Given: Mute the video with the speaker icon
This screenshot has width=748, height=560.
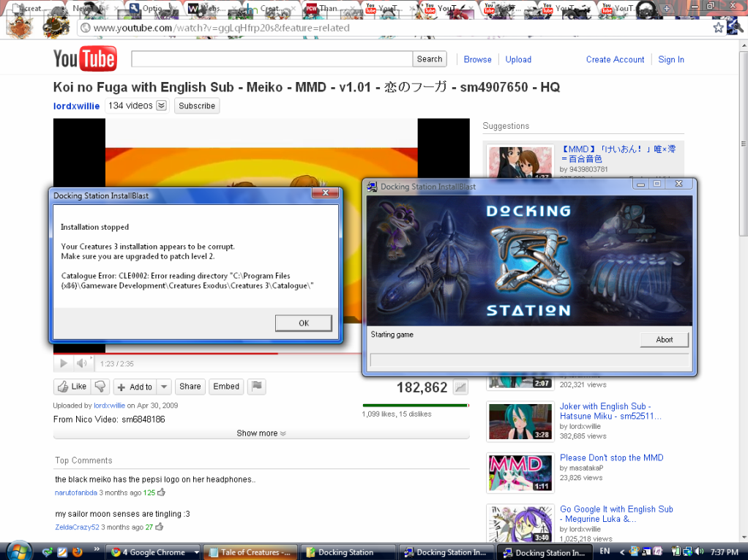Looking at the screenshot, I should point(82,364).
